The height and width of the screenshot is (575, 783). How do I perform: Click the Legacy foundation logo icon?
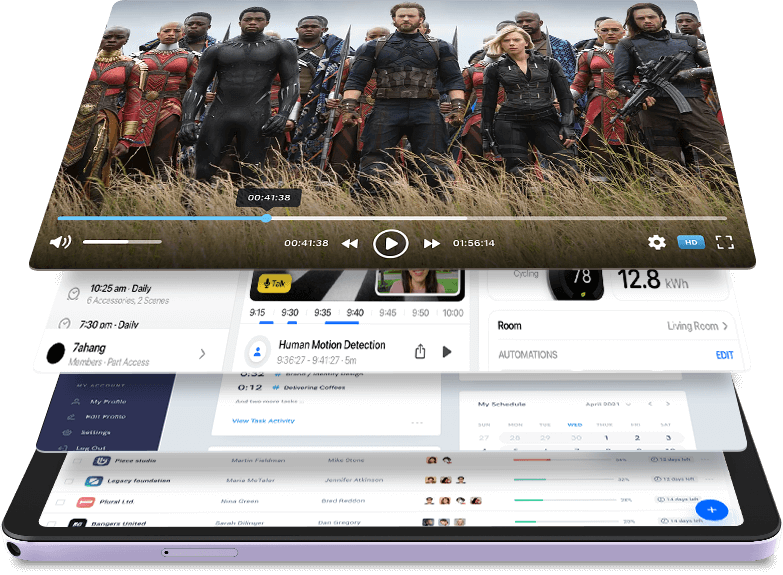tap(94, 481)
